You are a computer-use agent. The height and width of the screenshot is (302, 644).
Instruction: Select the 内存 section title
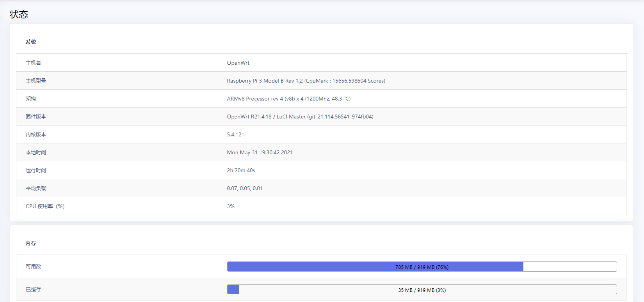click(31, 243)
